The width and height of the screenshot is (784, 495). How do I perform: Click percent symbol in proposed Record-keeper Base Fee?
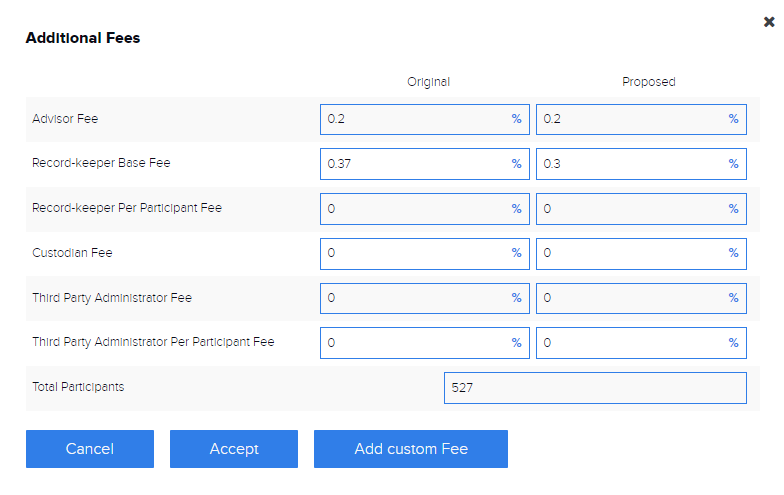[733, 164]
